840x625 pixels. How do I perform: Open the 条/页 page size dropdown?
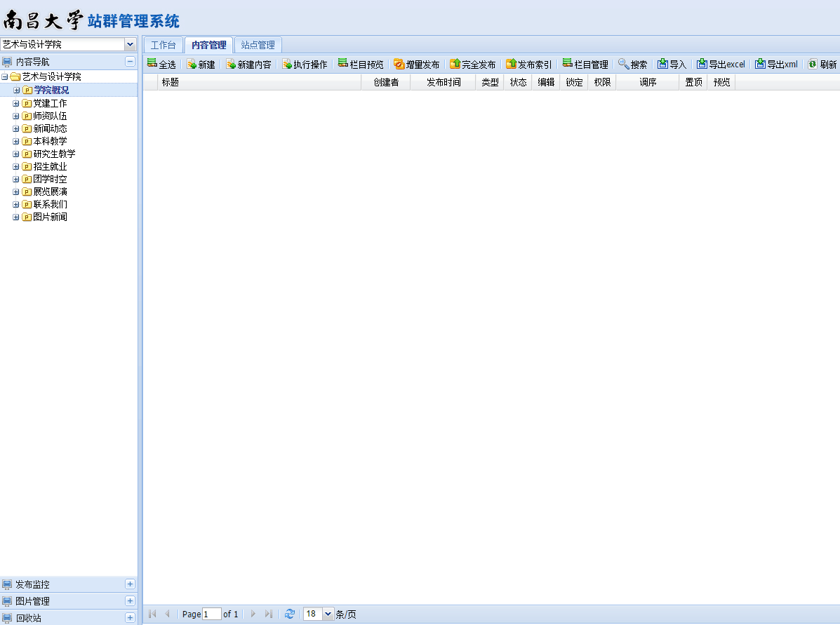tap(327, 614)
